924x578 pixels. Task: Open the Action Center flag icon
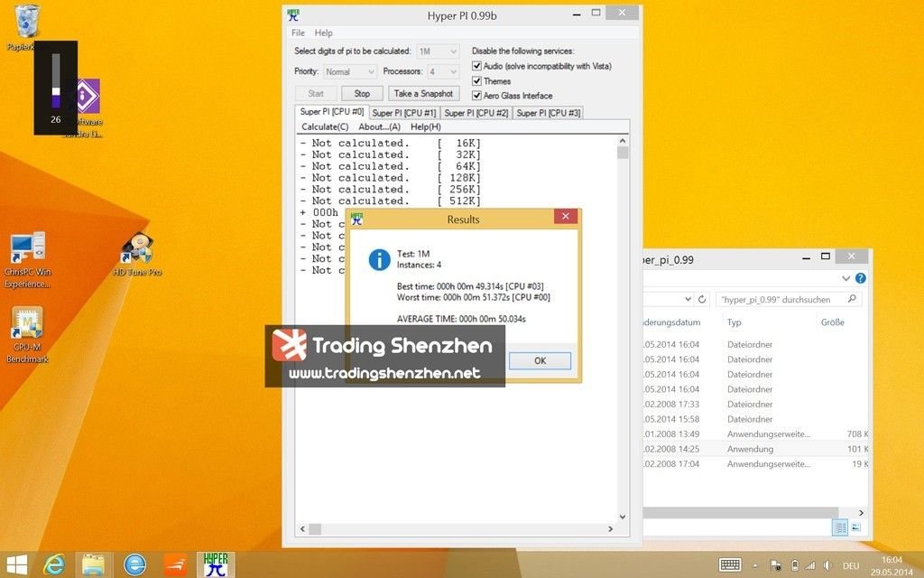pos(775,565)
